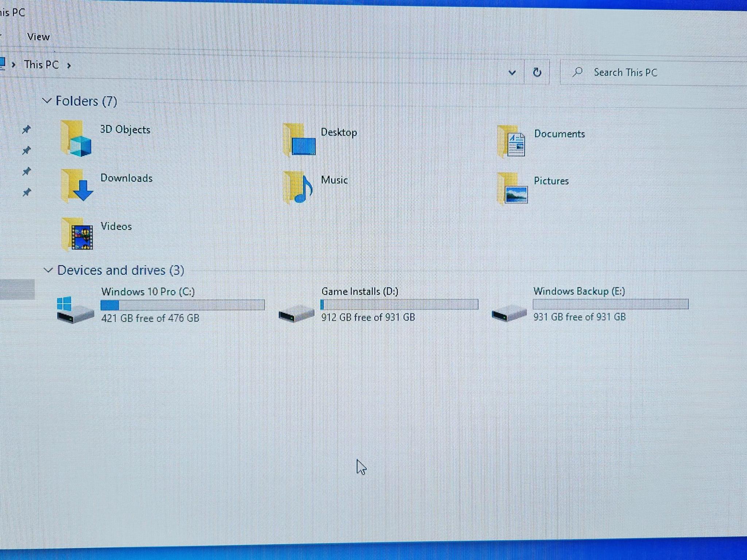Click the D: drive storage usage bar
747x560 pixels.
pyautogui.click(x=399, y=304)
